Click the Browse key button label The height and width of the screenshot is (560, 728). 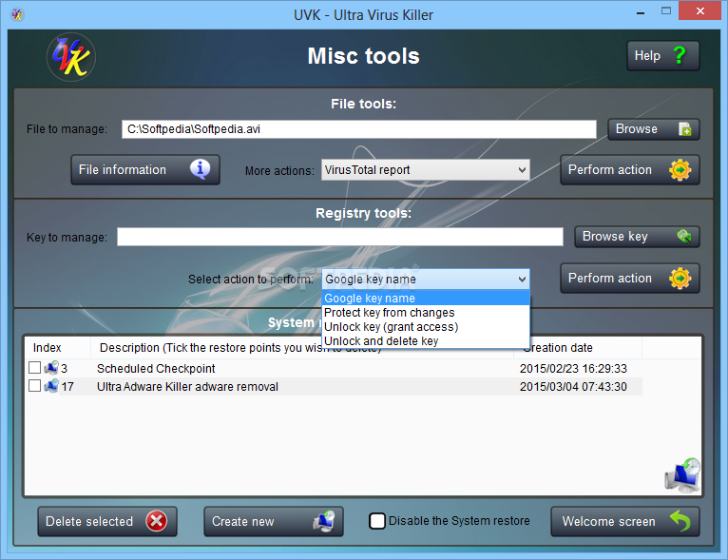pos(615,237)
